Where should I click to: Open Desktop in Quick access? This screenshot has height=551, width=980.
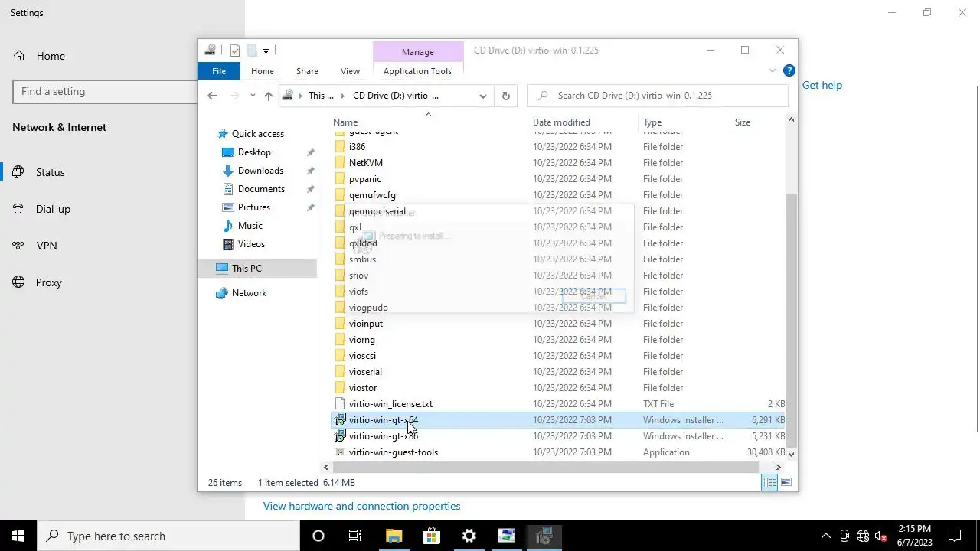[x=254, y=152]
